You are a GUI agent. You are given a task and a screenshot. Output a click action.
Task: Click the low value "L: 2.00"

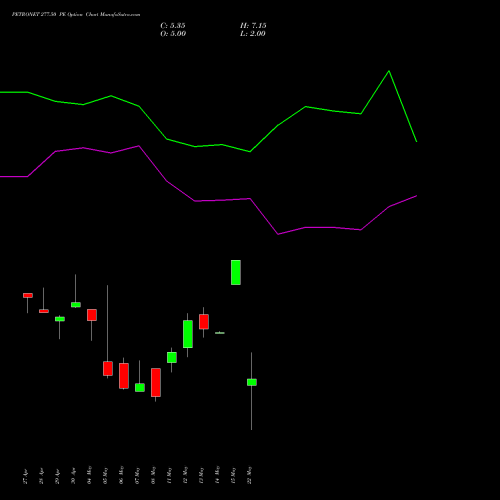[253, 34]
